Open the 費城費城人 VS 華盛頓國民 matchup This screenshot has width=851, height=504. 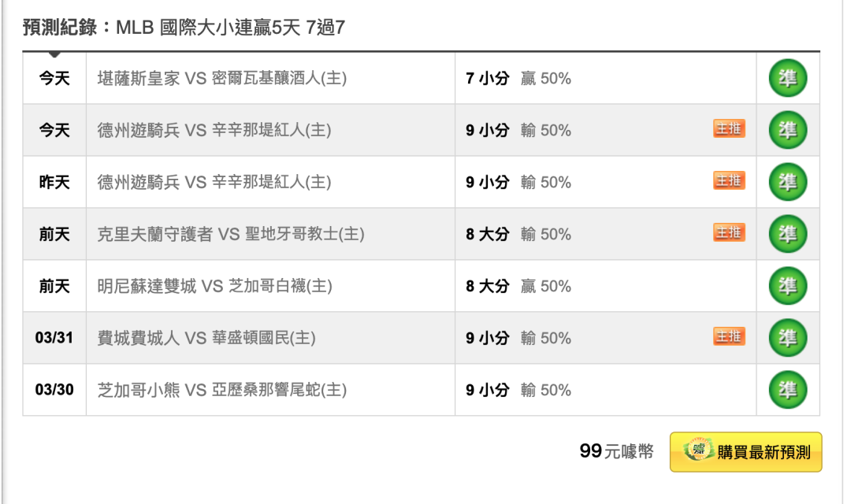click(206, 338)
